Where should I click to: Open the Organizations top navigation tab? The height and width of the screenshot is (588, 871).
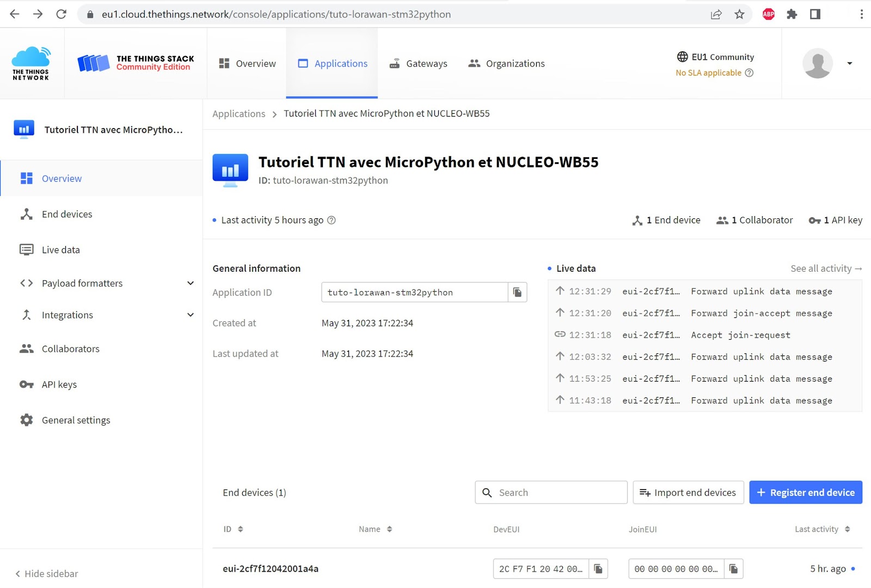[x=506, y=64]
